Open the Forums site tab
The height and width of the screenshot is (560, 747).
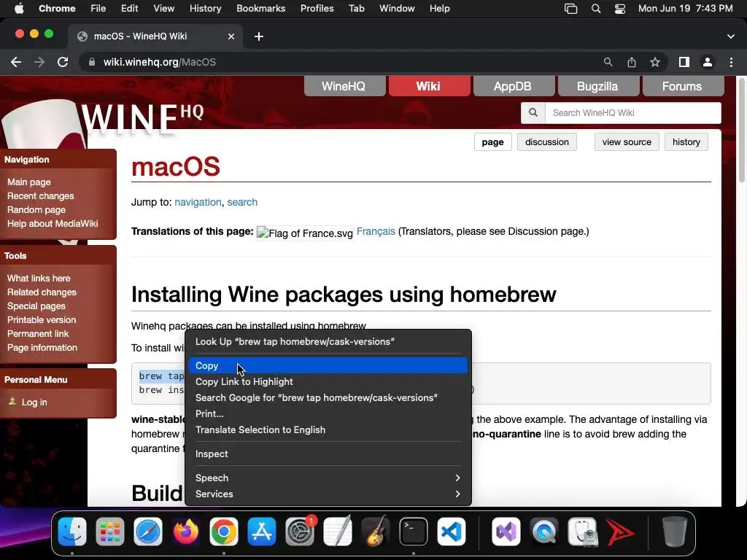683,86
